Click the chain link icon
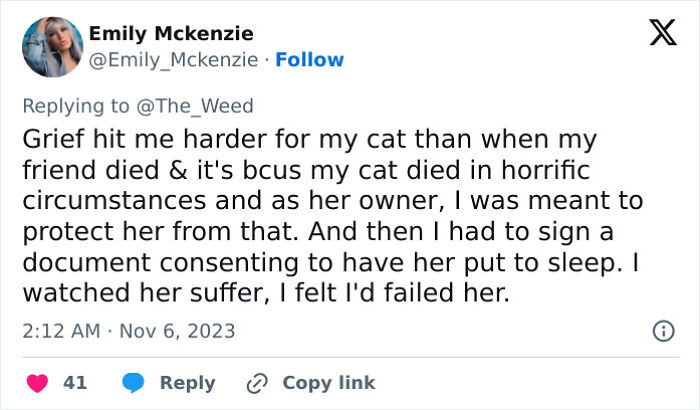This screenshot has height=410, width=700. click(x=259, y=383)
